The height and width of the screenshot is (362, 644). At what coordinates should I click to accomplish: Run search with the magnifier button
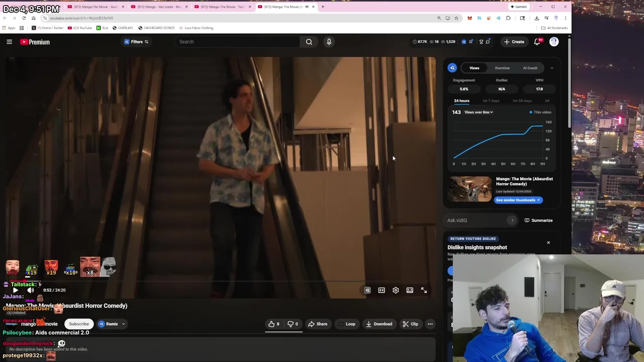tap(309, 42)
